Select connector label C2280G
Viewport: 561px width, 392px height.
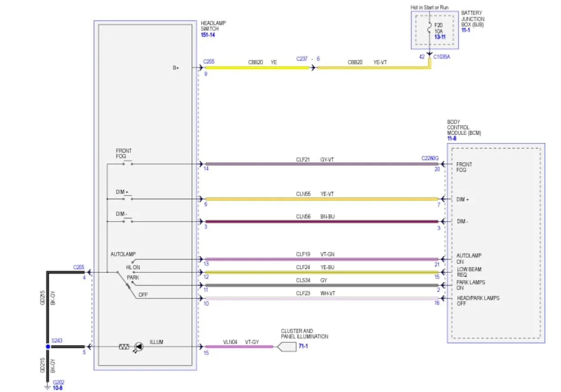[x=430, y=159]
